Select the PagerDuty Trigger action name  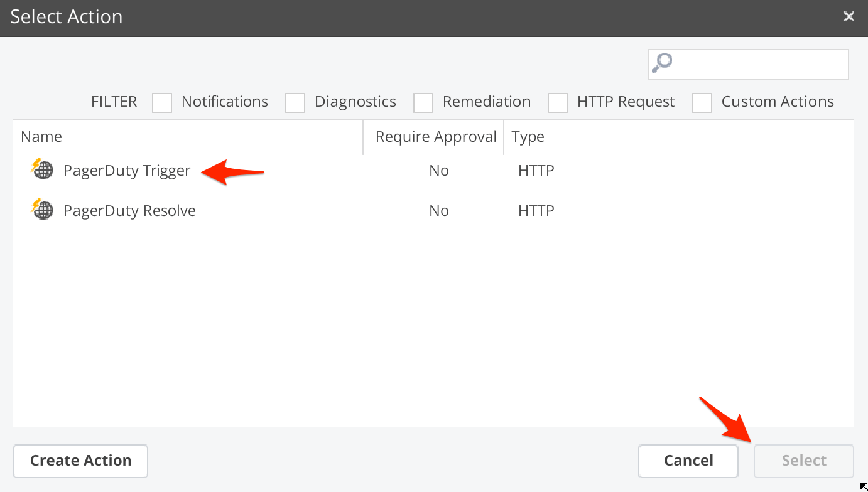(x=127, y=171)
